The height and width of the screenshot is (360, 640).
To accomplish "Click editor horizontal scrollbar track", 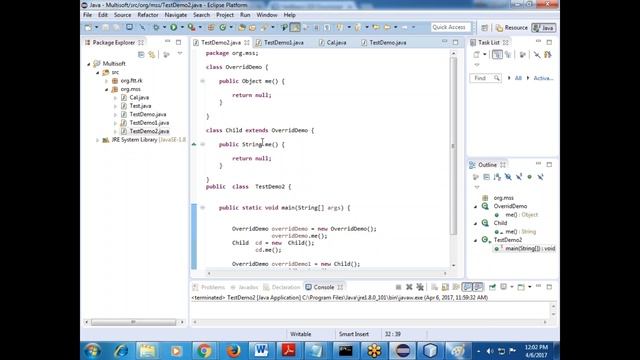I will pos(327,273).
